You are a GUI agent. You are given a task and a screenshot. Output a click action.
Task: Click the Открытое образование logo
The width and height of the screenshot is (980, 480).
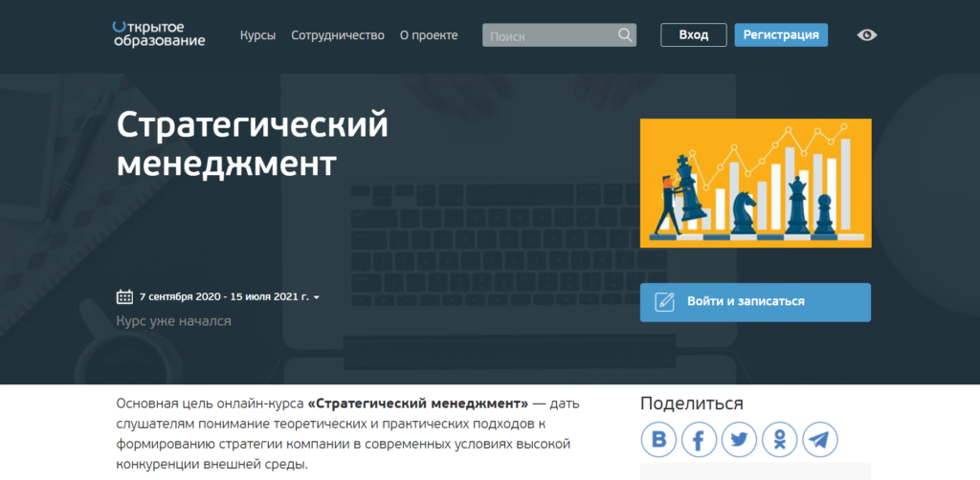point(158,34)
